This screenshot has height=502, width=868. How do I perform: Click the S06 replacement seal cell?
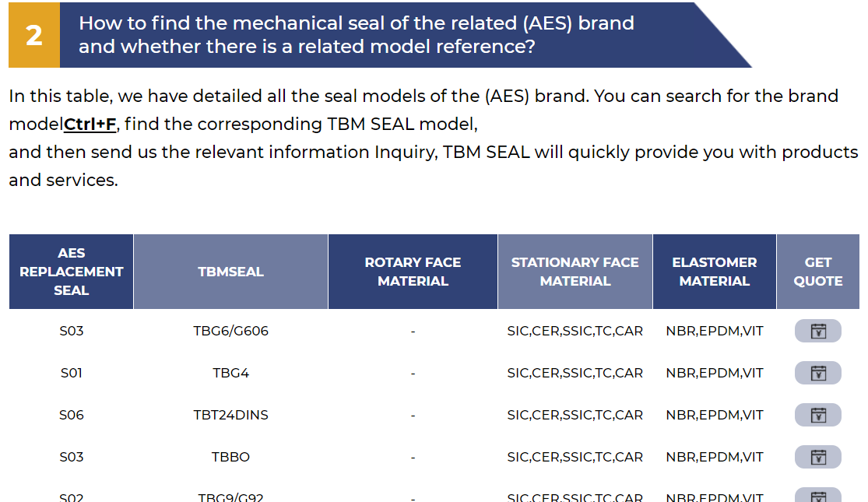72,415
